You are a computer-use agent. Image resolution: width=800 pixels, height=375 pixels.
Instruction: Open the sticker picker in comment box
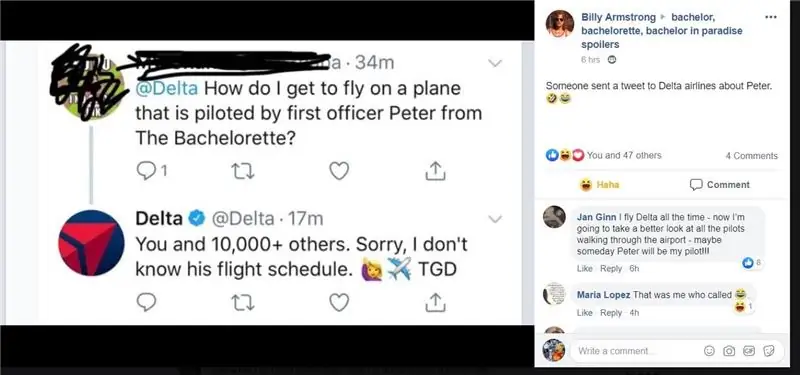[x=768, y=351]
